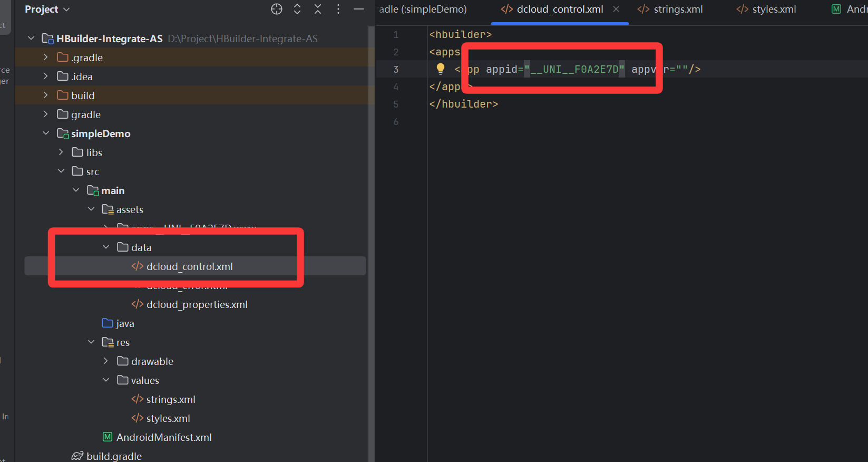This screenshot has width=868, height=462.
Task: Expand the libs folder chevron
Action: tap(61, 152)
